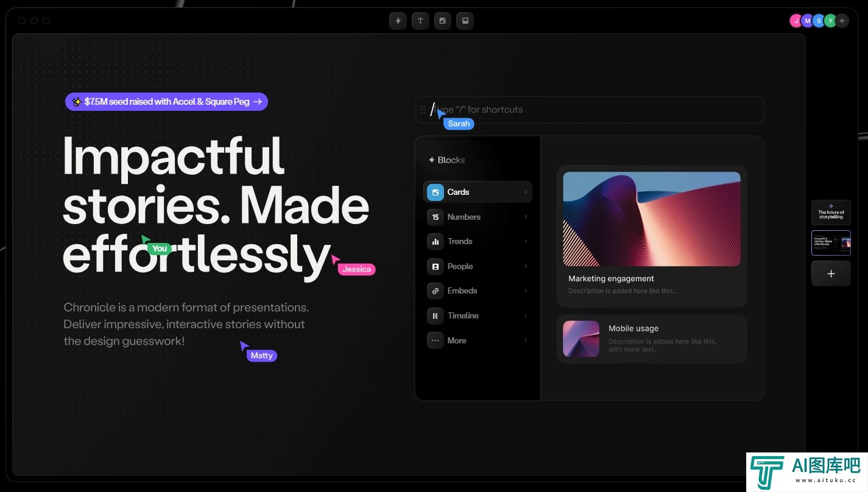Open the $7.5M seed raised announcement link
868x492 pixels.
166,102
